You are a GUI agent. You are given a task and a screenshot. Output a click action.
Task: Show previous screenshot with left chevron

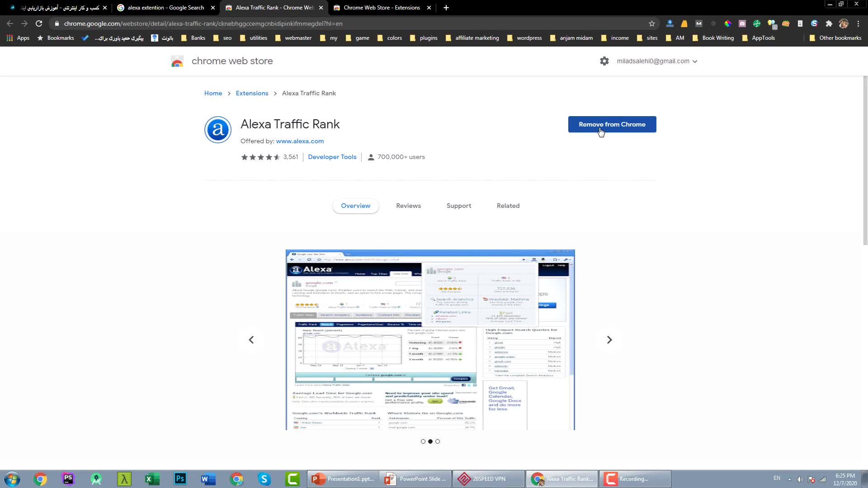pyautogui.click(x=251, y=340)
